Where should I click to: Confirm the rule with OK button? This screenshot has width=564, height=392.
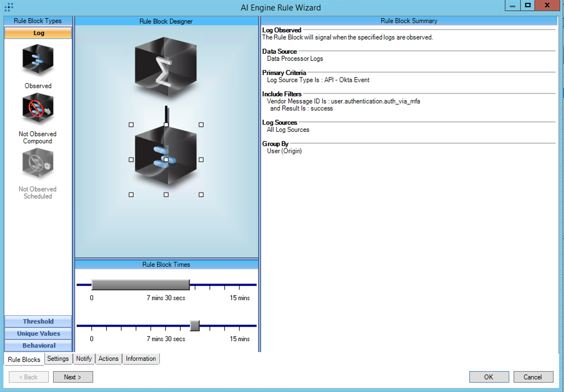[489, 377]
